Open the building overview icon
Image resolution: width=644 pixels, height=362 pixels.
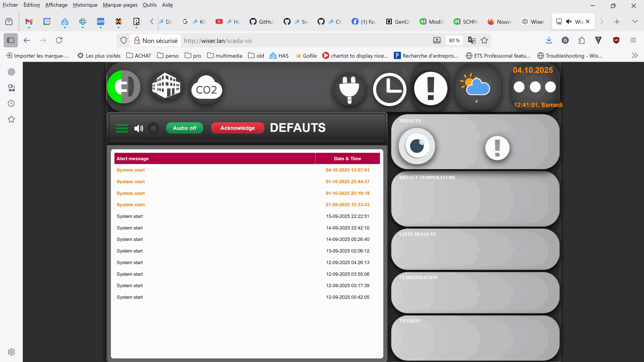[166, 86]
